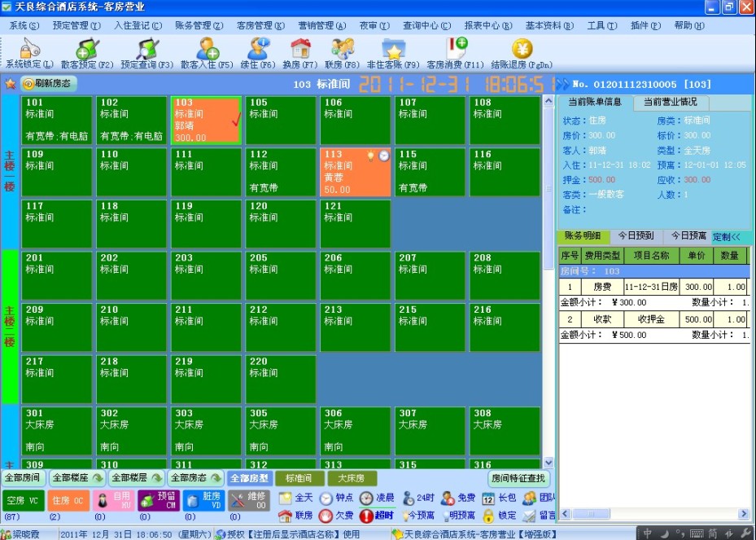Click the double-arrow icon before bill number

(562, 85)
